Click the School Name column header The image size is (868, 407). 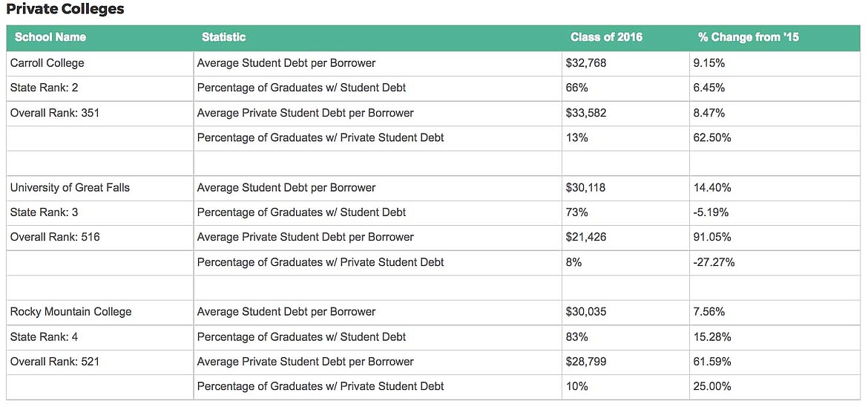[x=50, y=37]
